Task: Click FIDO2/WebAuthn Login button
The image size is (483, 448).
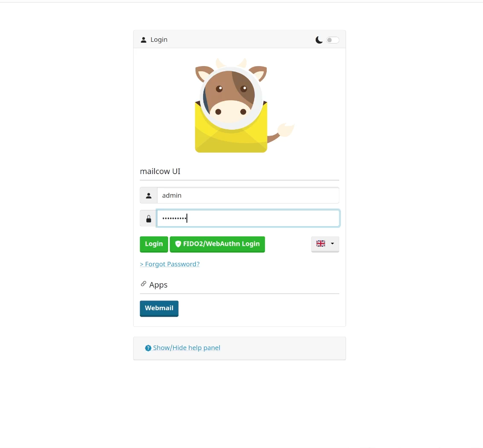Action: [x=217, y=244]
